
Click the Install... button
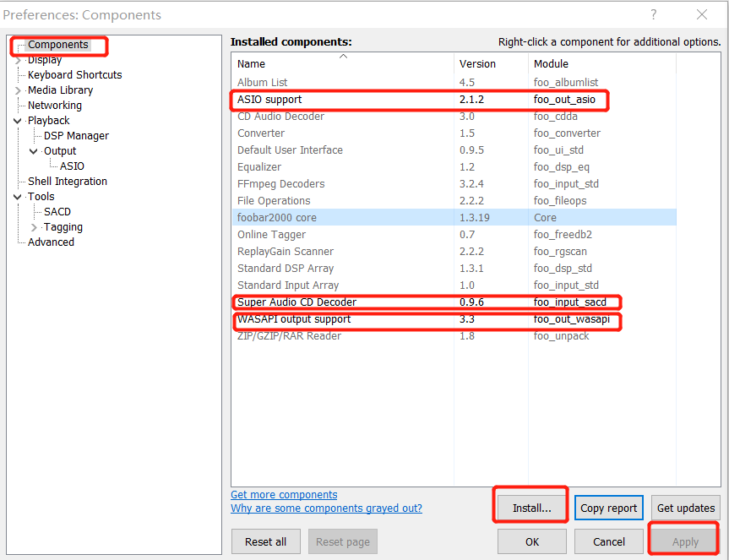point(531,508)
